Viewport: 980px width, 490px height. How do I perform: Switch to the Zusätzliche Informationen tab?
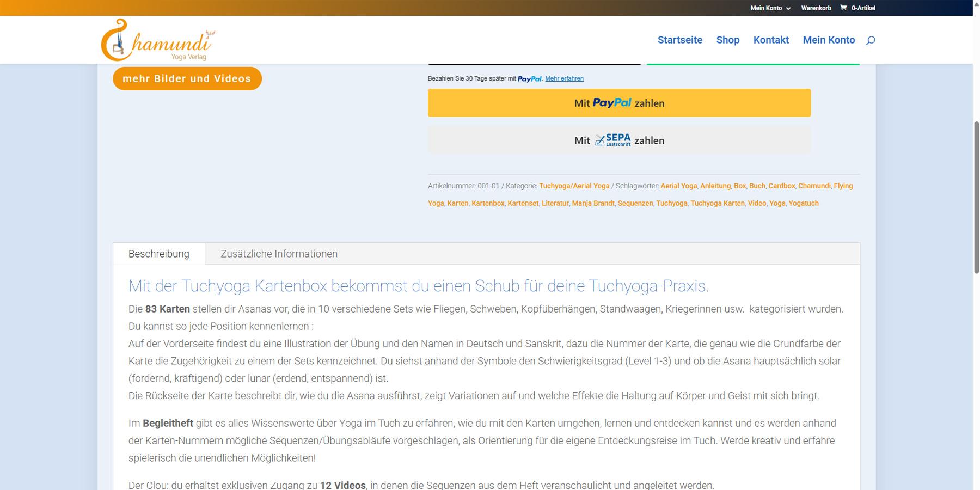coord(279,254)
